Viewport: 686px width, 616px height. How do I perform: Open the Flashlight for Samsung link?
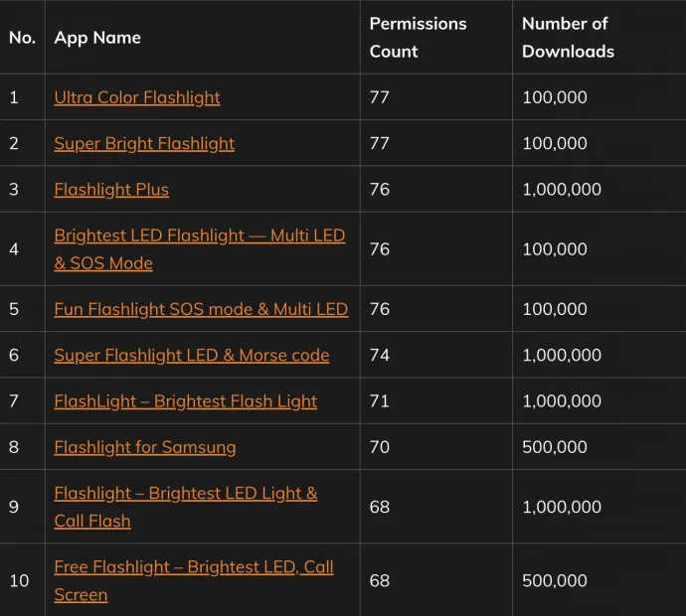coord(145,447)
